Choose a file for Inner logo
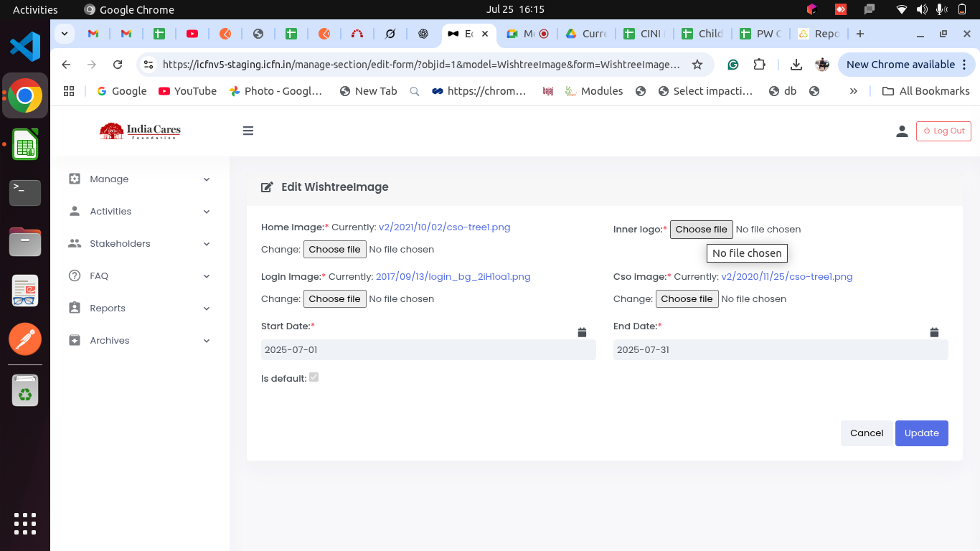The image size is (980, 551). point(701,230)
